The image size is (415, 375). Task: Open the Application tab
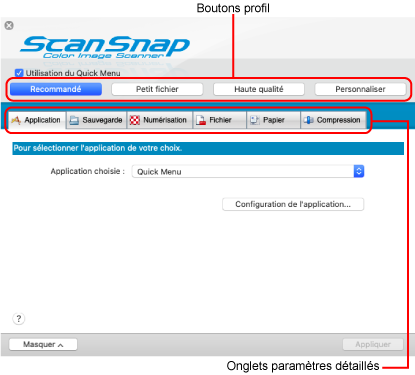click(36, 120)
